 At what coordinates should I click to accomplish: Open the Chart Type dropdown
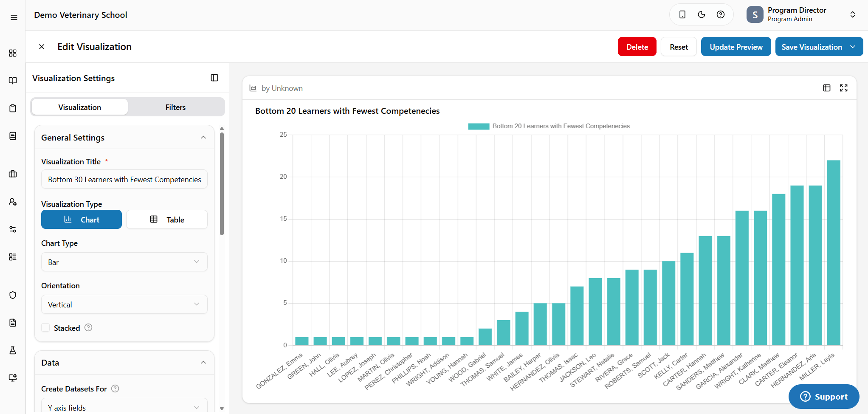(124, 262)
